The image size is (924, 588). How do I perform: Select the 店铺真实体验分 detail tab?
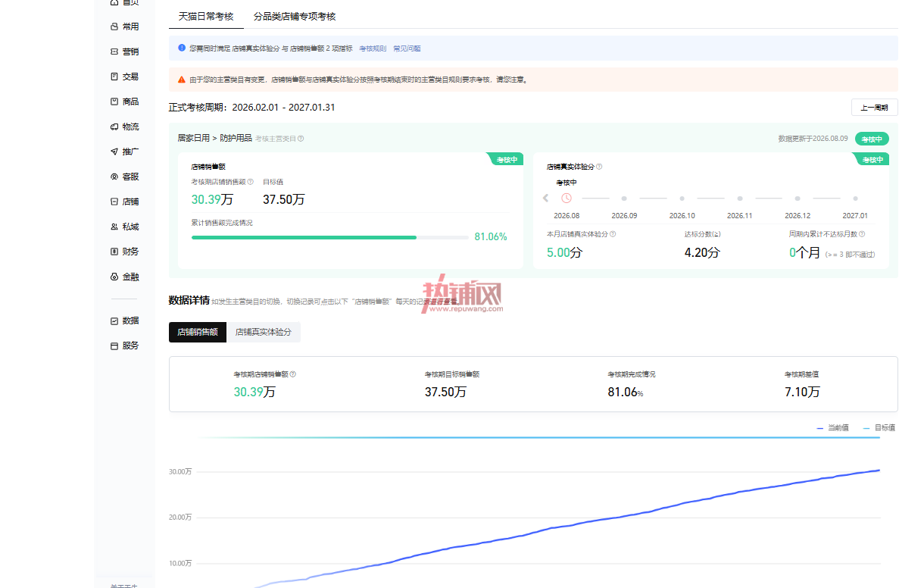pyautogui.click(x=264, y=332)
